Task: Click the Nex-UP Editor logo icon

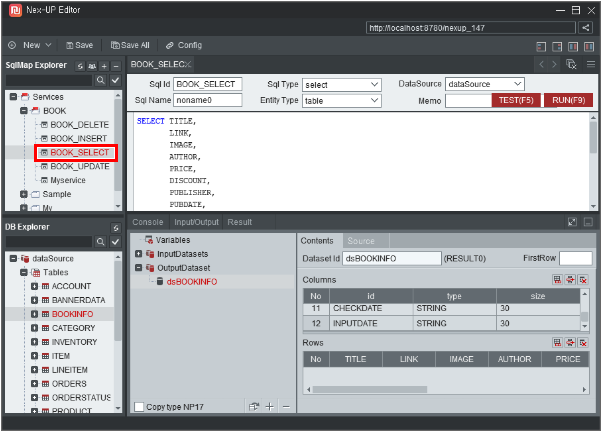Action: [x=15, y=10]
